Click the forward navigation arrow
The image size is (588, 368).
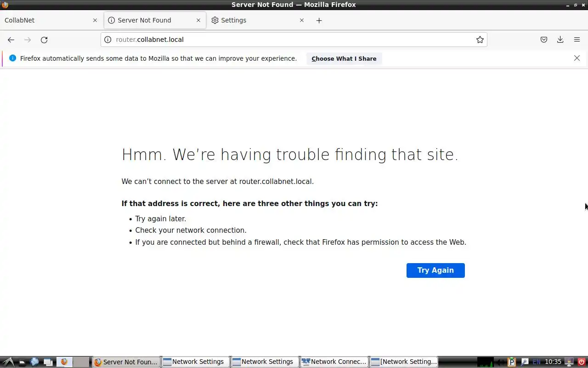pos(28,40)
